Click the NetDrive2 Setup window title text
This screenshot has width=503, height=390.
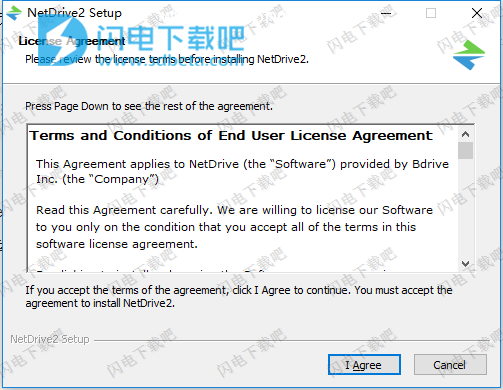coord(75,13)
